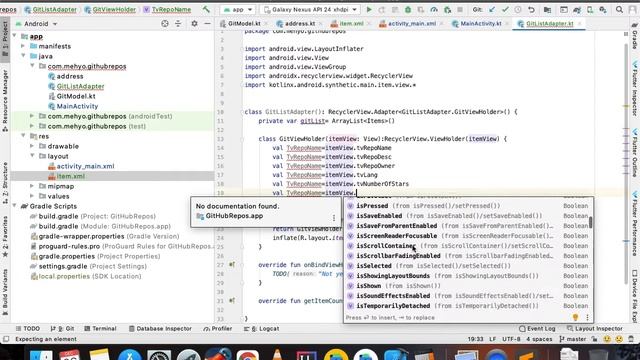Expand the manifests folder
Image resolution: width=640 pixels, height=360 pixels.
pos(23,46)
